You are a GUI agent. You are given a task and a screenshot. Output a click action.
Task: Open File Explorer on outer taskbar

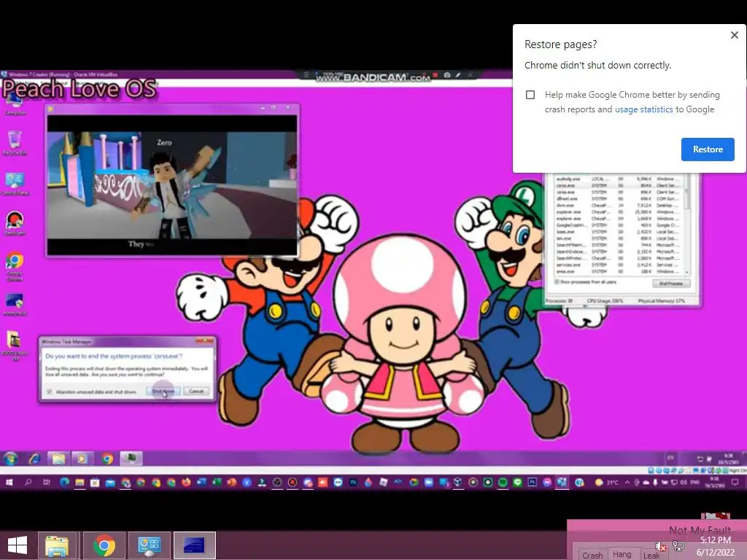click(57, 545)
